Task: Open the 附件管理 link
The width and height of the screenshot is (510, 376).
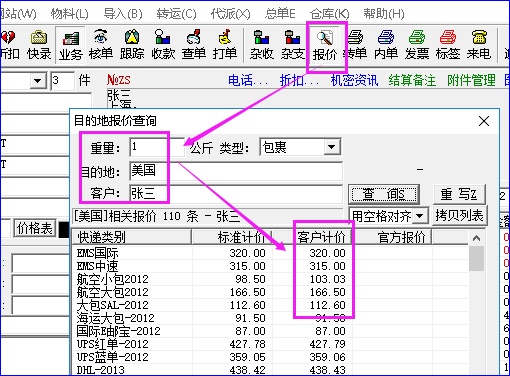Action: (x=471, y=80)
